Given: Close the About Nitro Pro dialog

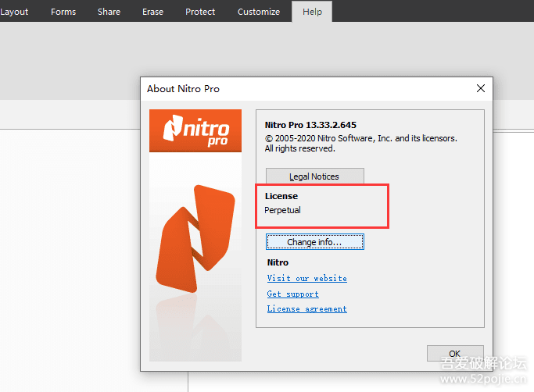Looking at the screenshot, I should pos(480,89).
